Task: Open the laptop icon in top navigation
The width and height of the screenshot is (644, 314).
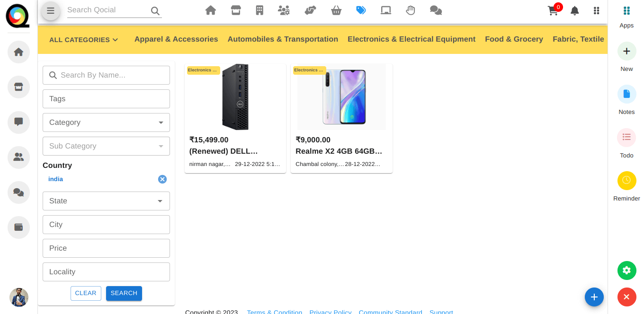Action: tap(386, 10)
